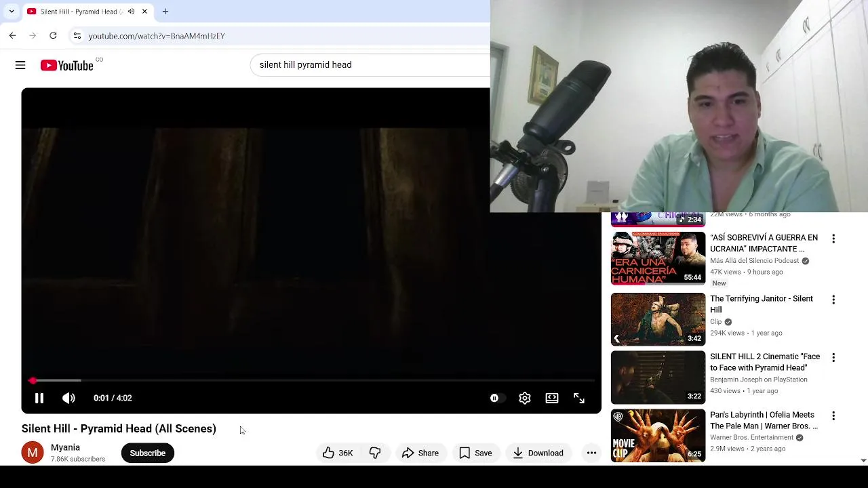This screenshot has height=488, width=868.
Task: Click 'Warner Bros. Entertainment' channel name
Action: pos(751,438)
